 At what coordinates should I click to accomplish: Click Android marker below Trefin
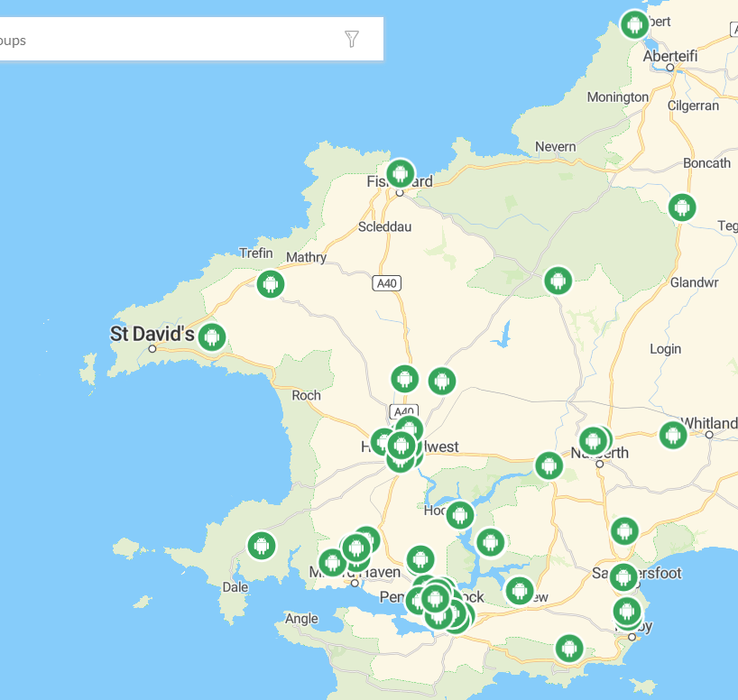270,284
